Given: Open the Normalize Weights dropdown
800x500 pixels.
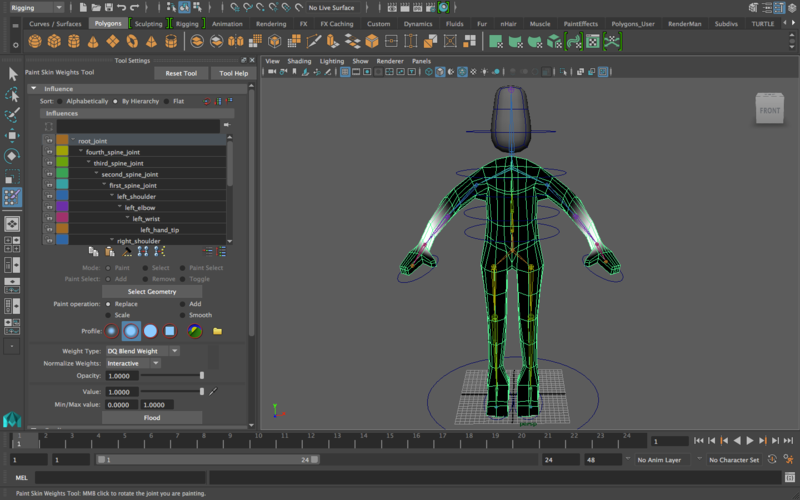Looking at the screenshot, I should 134,363.
